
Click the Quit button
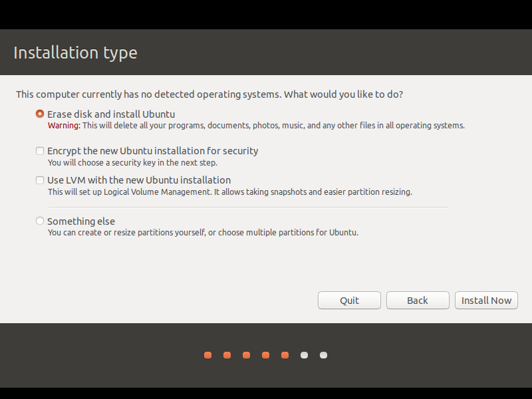pyautogui.click(x=349, y=301)
